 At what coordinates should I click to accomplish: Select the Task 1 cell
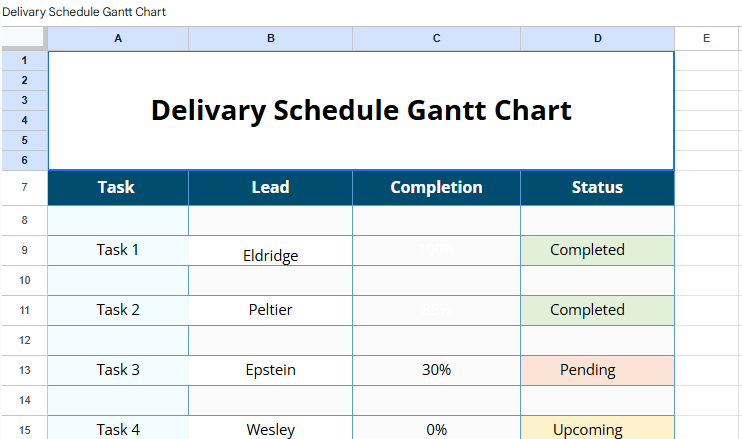(x=118, y=250)
